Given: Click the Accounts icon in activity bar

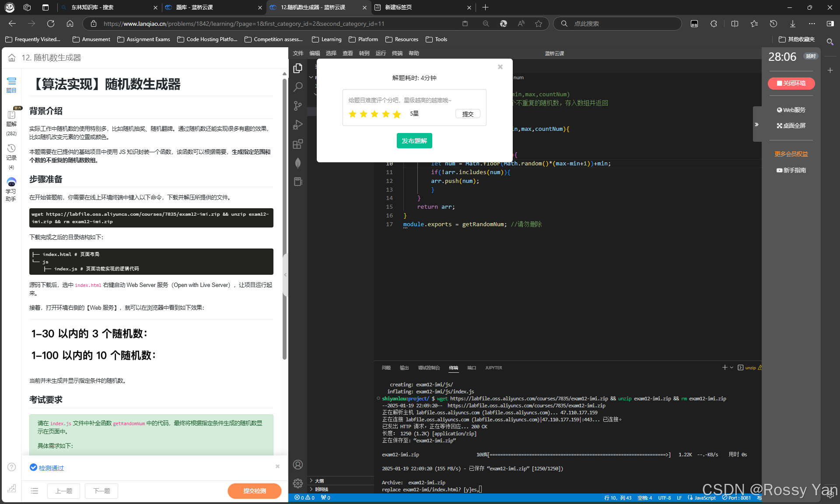Looking at the screenshot, I should tap(298, 465).
